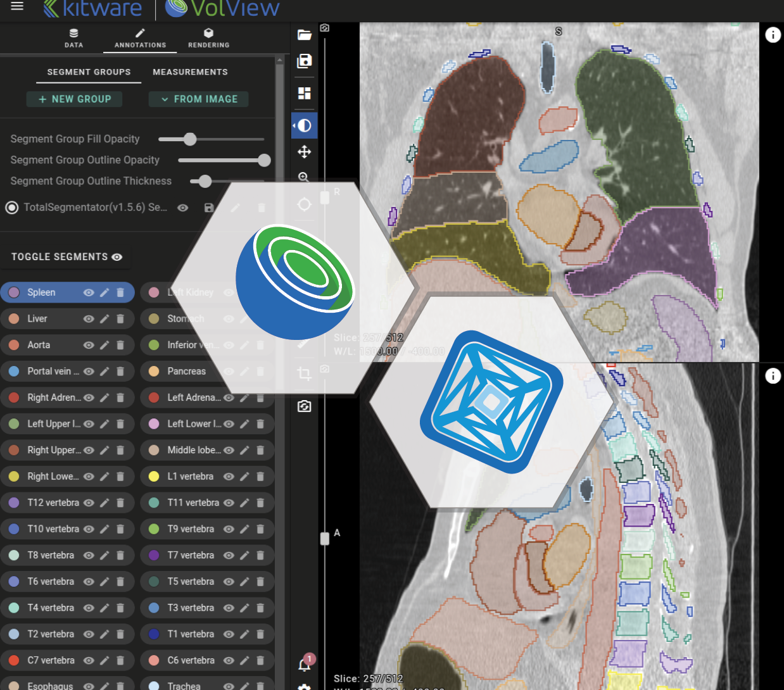Reset top view camera icon
This screenshot has width=784, height=690.
[x=325, y=28]
